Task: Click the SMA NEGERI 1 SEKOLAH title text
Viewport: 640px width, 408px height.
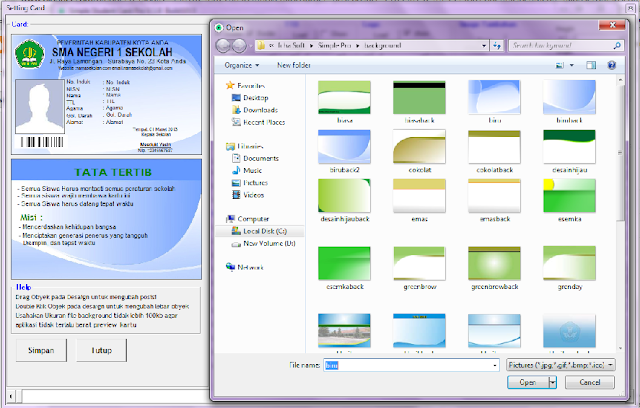Action: click(112, 52)
